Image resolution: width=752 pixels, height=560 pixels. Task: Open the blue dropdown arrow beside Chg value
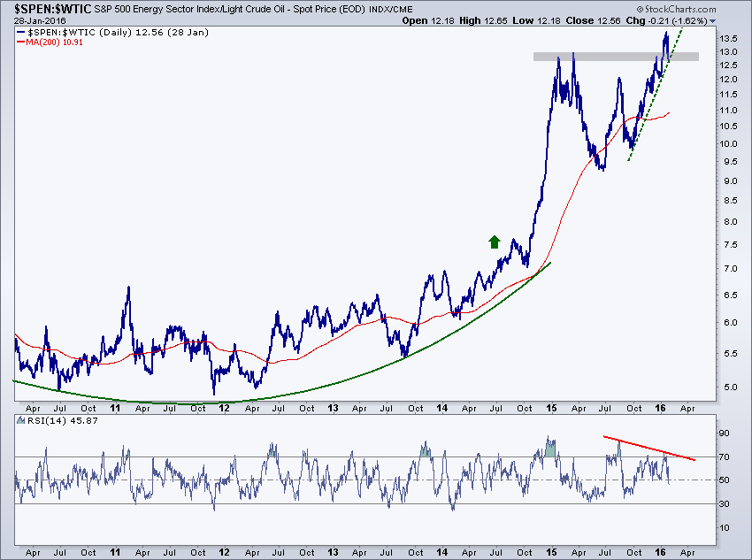click(x=712, y=21)
